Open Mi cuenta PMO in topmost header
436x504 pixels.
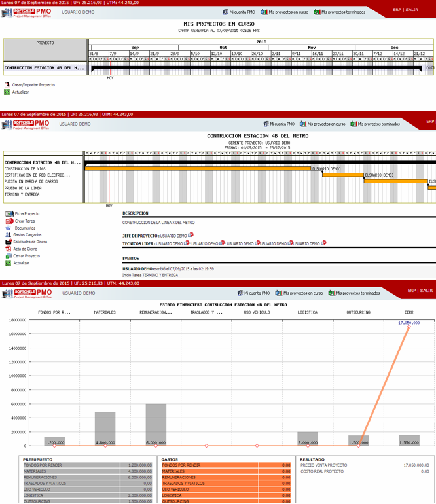pos(238,12)
